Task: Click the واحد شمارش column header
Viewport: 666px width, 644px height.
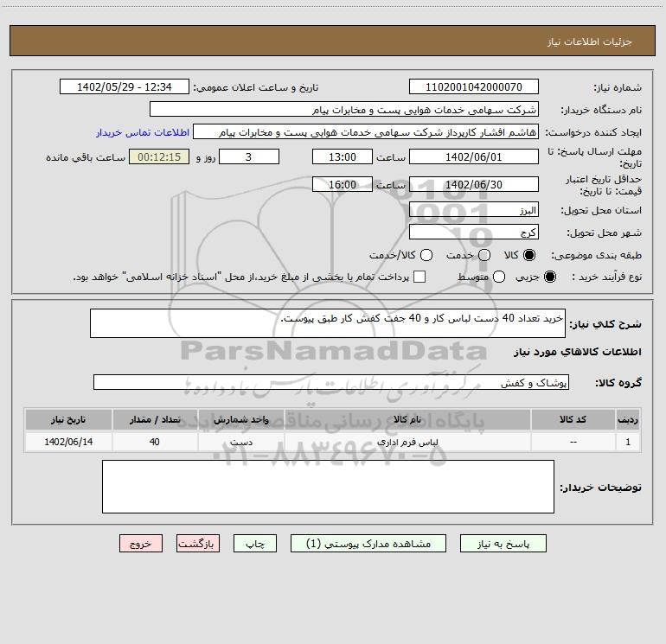Action: [x=240, y=419]
